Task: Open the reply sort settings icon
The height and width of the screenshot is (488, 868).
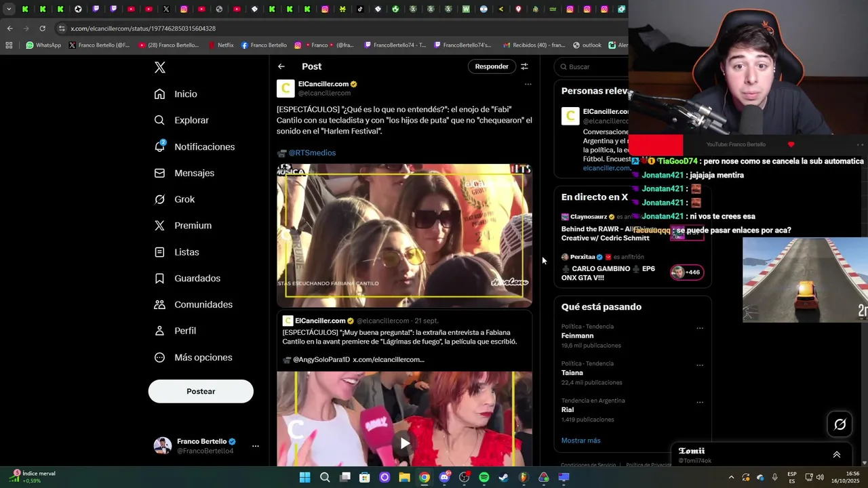Action: click(x=524, y=66)
